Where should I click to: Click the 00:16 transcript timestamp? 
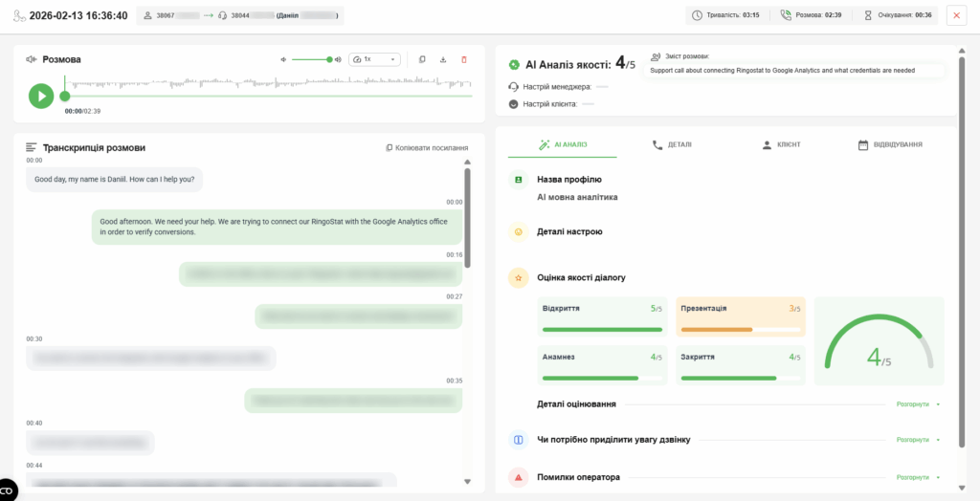455,255
